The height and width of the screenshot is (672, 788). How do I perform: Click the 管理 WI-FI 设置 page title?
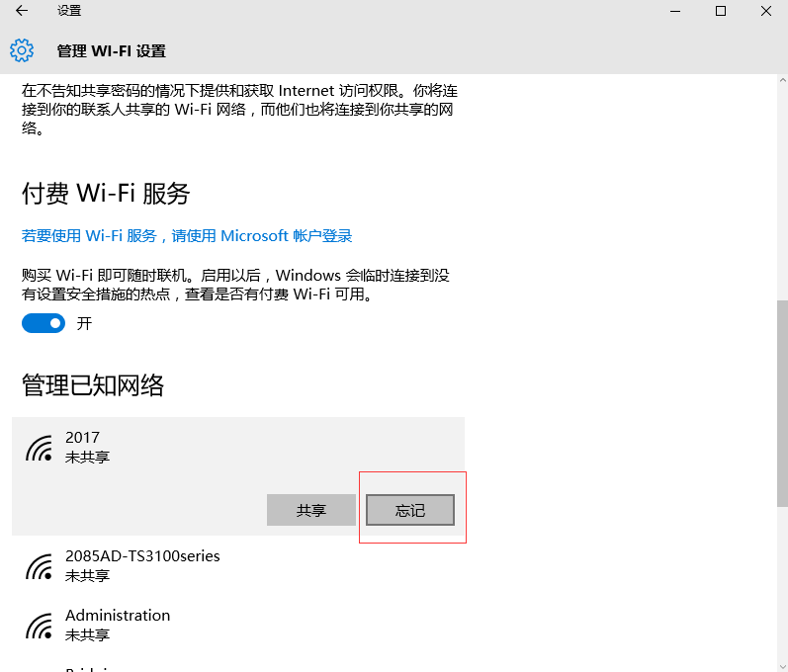[111, 51]
